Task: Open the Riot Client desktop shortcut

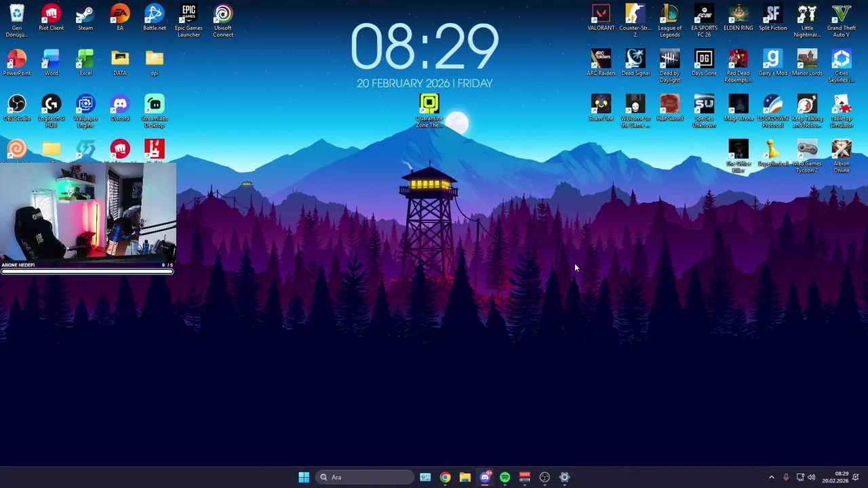Action: 51,18
